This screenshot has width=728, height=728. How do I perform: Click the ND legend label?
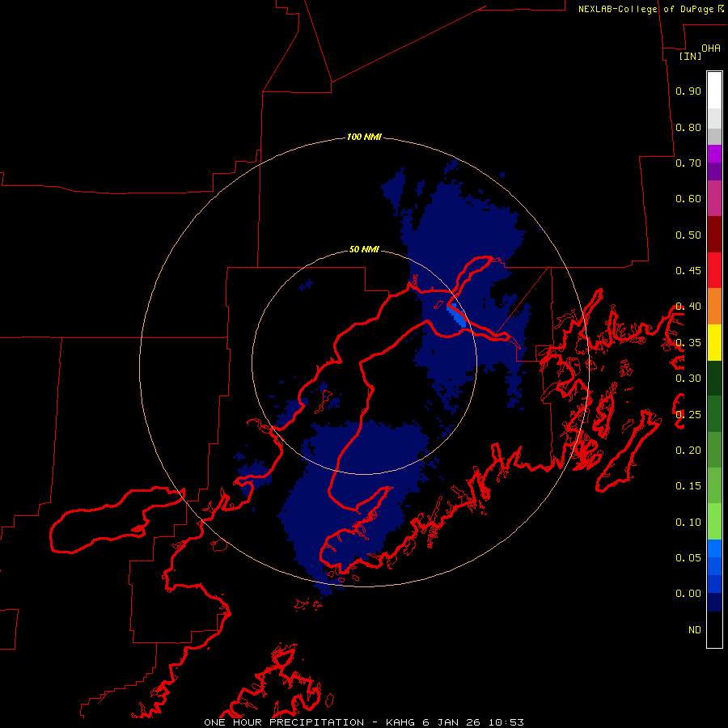pos(695,630)
